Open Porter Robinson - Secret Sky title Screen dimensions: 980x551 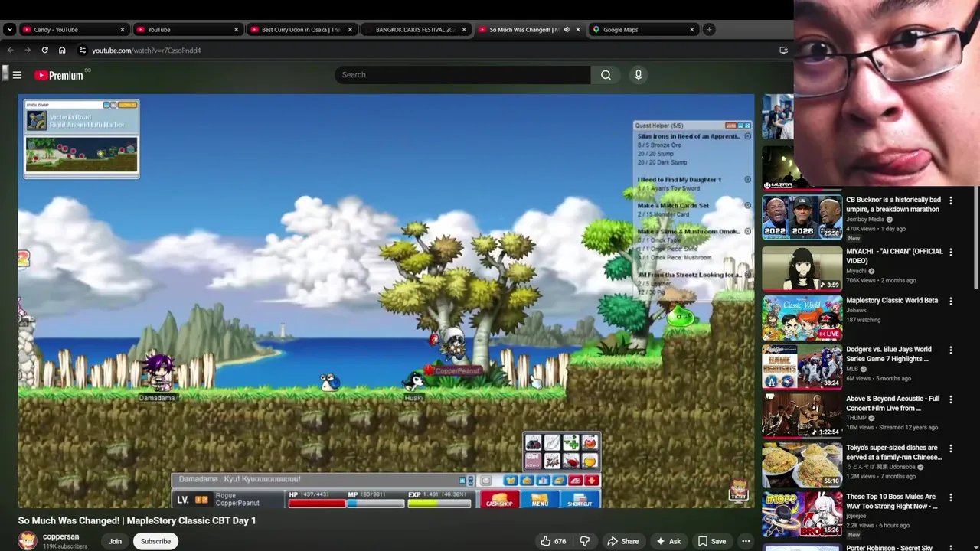click(x=889, y=547)
